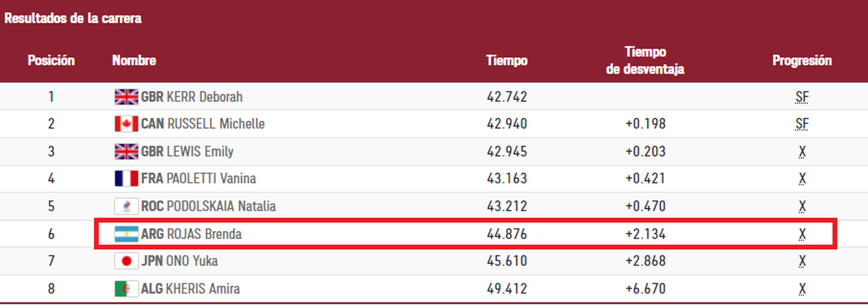Screen dimensions: 868x307
Task: Click the Japan flag beside ONO Yuka
Action: point(126,261)
